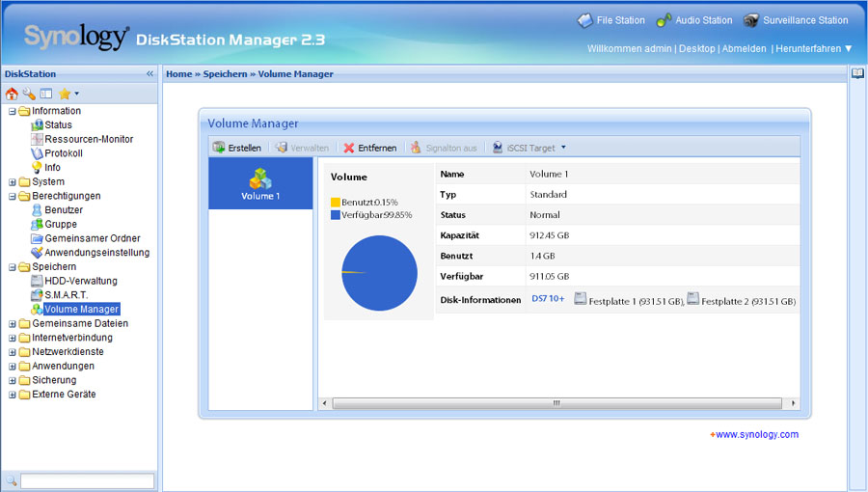Expand the Netzwerkdienste folder

click(13, 352)
